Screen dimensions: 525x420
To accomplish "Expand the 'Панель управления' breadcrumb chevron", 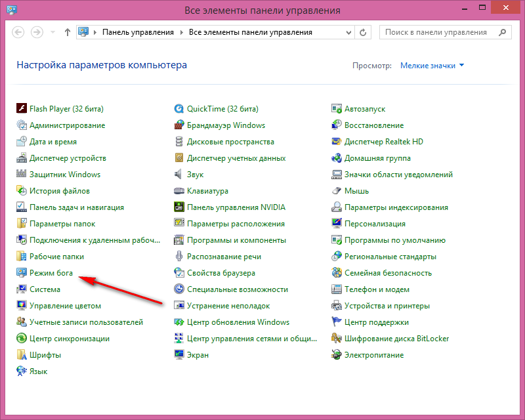I will 182,32.
